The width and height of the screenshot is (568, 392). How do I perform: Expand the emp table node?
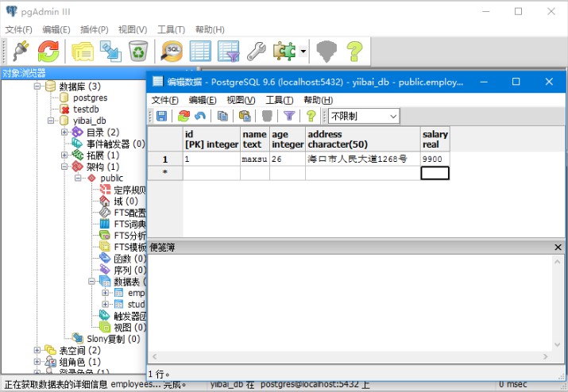click(x=105, y=293)
